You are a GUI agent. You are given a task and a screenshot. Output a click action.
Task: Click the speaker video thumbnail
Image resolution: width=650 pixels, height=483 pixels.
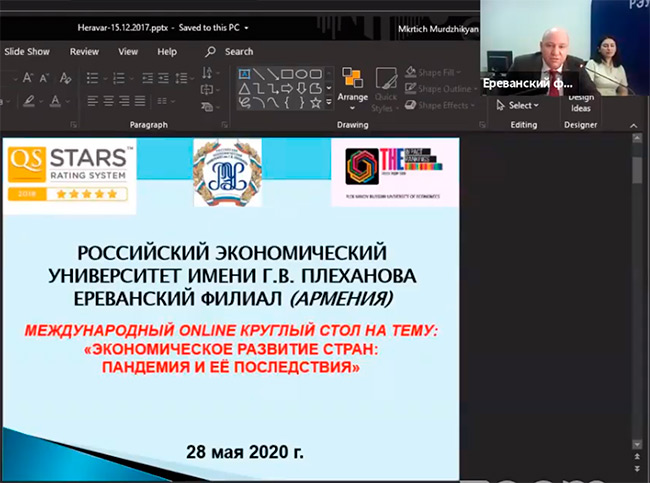565,48
